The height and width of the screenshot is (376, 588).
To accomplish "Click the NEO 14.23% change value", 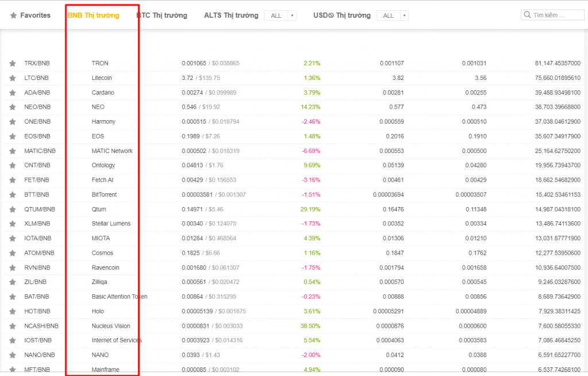I will pos(311,107).
